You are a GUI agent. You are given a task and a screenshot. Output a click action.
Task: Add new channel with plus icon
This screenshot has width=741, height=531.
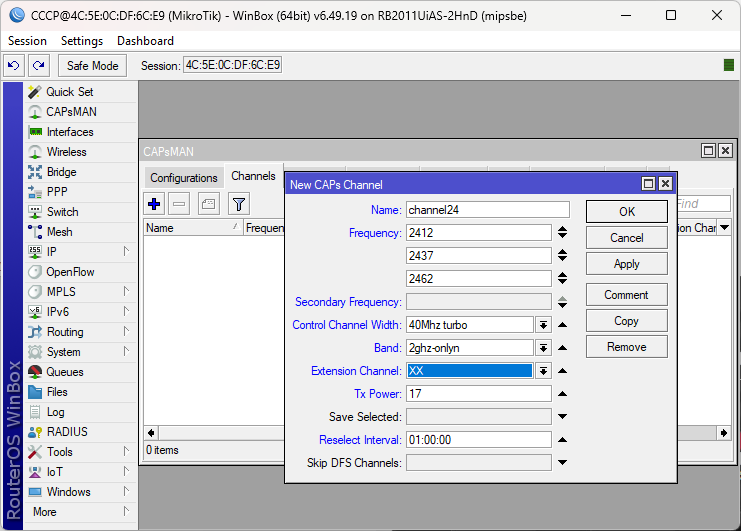pos(154,204)
